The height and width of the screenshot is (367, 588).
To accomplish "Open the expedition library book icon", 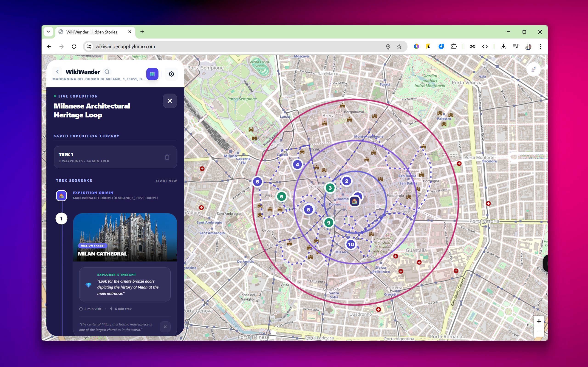I will point(152,74).
